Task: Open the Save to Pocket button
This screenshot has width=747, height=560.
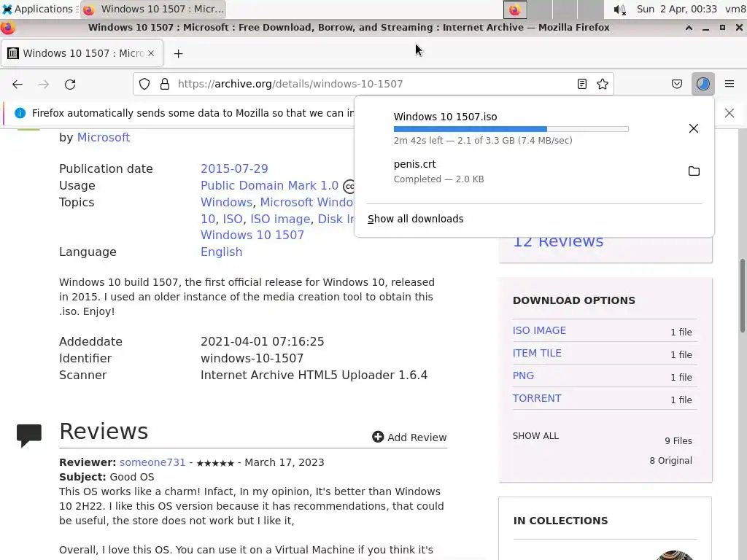Action: [x=676, y=84]
